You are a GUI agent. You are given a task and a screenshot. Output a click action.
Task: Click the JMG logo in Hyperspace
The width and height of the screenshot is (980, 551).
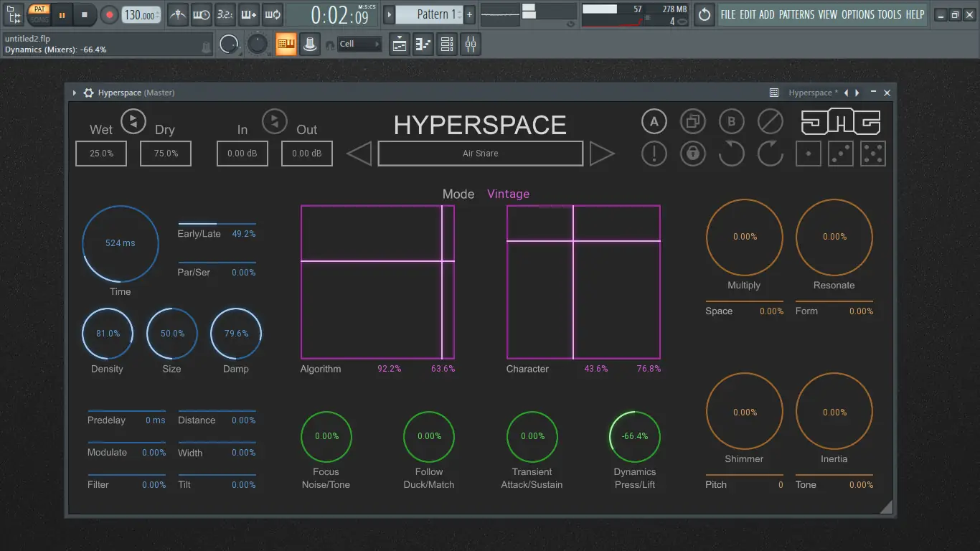click(841, 122)
